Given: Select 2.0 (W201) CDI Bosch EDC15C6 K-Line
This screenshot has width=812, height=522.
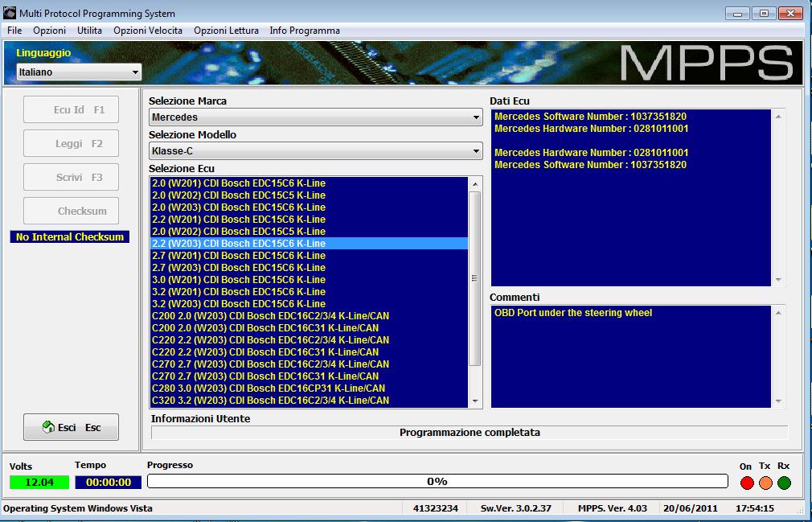Looking at the screenshot, I should click(x=310, y=183).
